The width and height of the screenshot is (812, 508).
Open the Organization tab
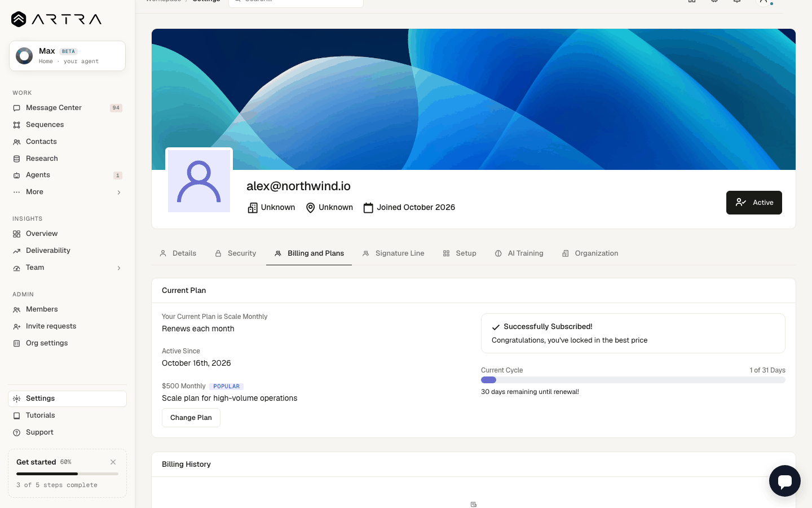click(590, 253)
